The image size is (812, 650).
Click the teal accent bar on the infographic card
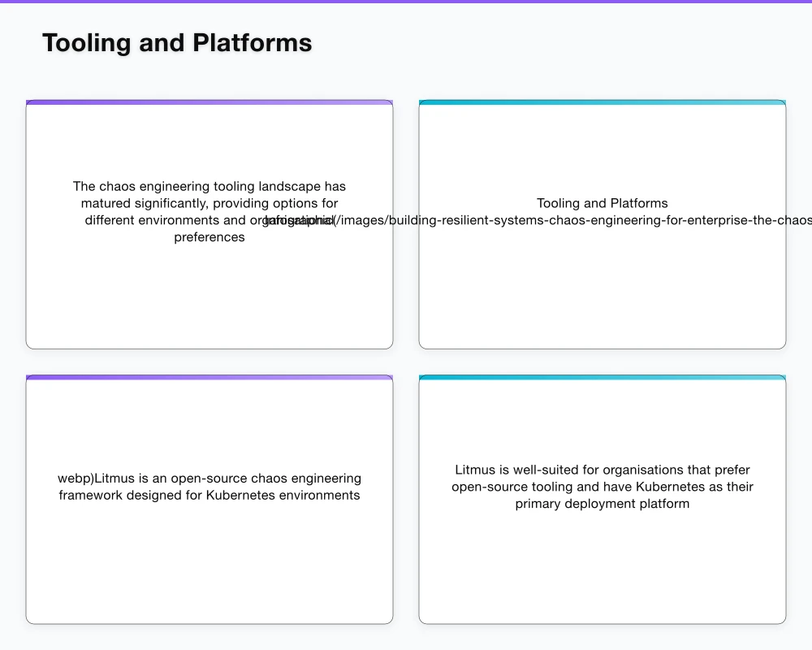pyautogui.click(x=603, y=102)
